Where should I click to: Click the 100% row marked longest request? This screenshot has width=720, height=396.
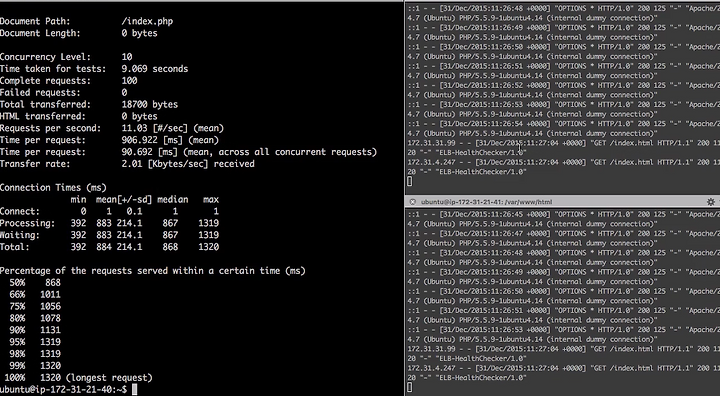coord(79,378)
